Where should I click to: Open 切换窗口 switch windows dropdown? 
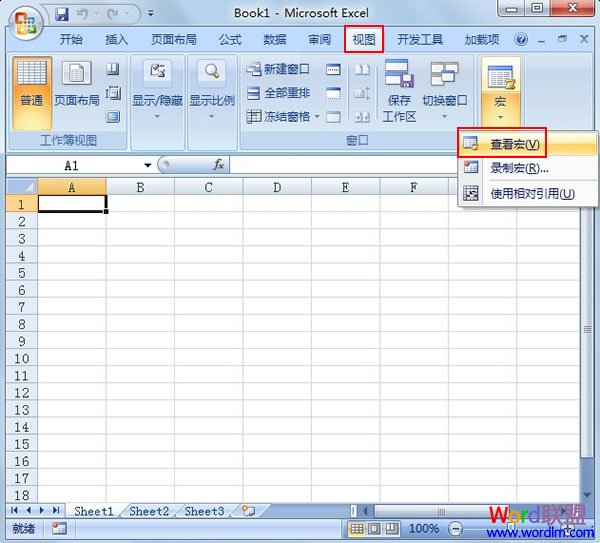[445, 91]
